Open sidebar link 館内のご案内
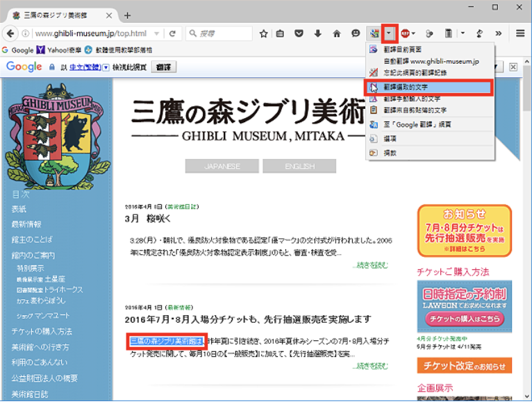532x404 pixels. (33, 255)
